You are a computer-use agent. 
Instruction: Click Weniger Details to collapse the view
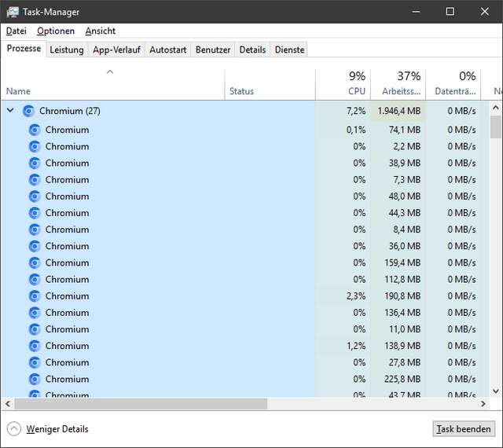pyautogui.click(x=48, y=429)
